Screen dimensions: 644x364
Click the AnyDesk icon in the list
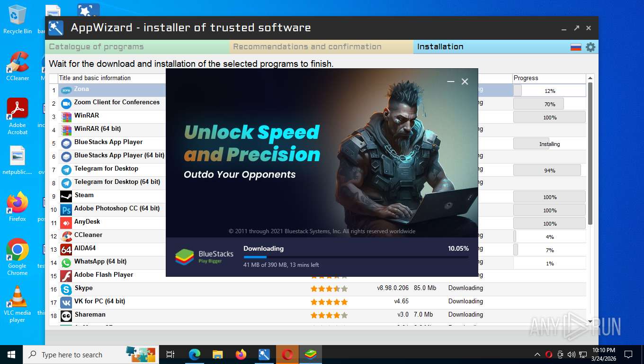[x=66, y=223]
